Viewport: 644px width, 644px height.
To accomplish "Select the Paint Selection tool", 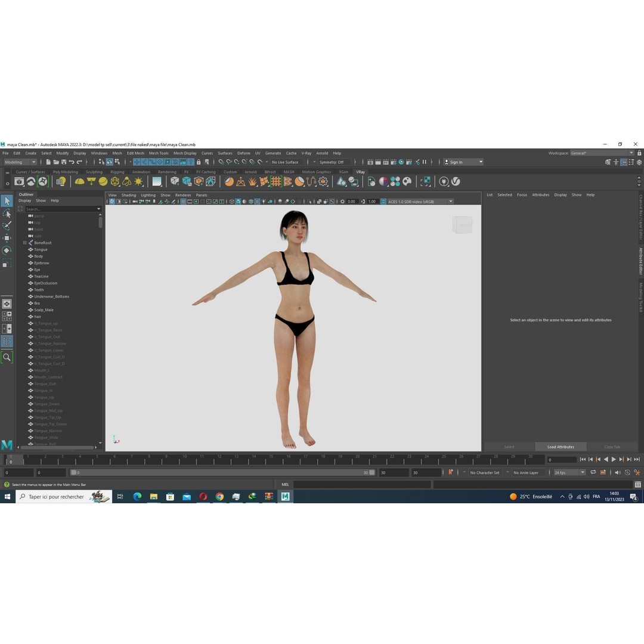I will pyautogui.click(x=7, y=226).
